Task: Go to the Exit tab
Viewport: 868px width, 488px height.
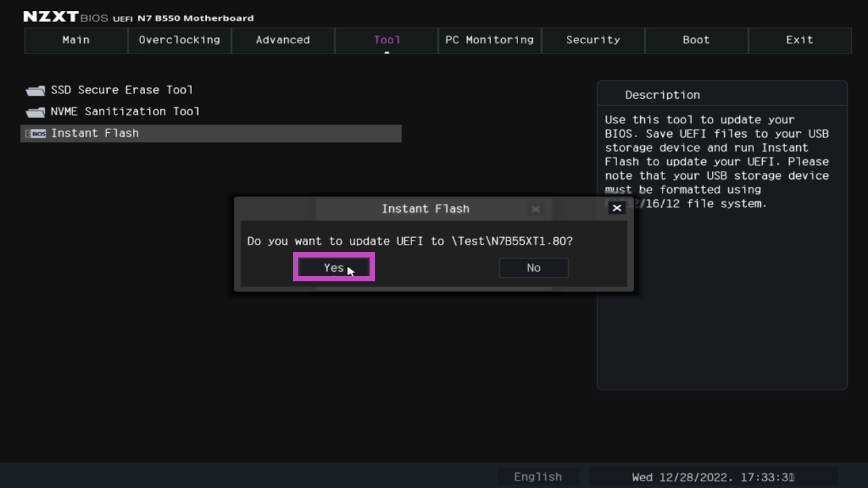Action: pyautogui.click(x=800, y=40)
